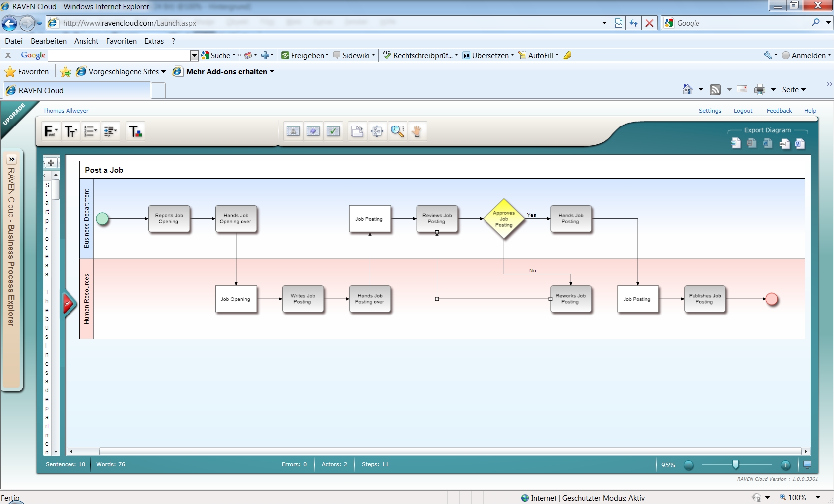Click the browser stop loading X icon
Screen dimensions: 834x504
649,23
